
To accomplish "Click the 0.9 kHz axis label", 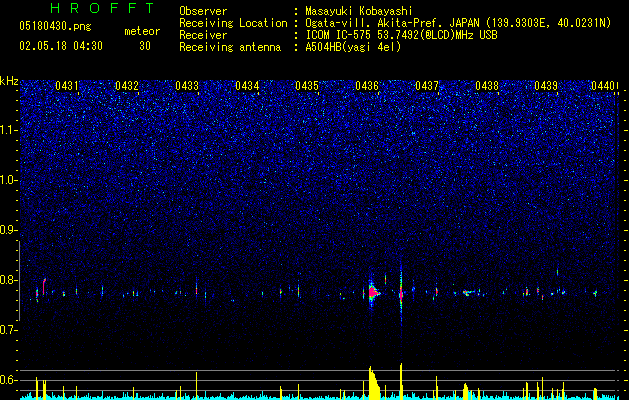I will coord(9,230).
